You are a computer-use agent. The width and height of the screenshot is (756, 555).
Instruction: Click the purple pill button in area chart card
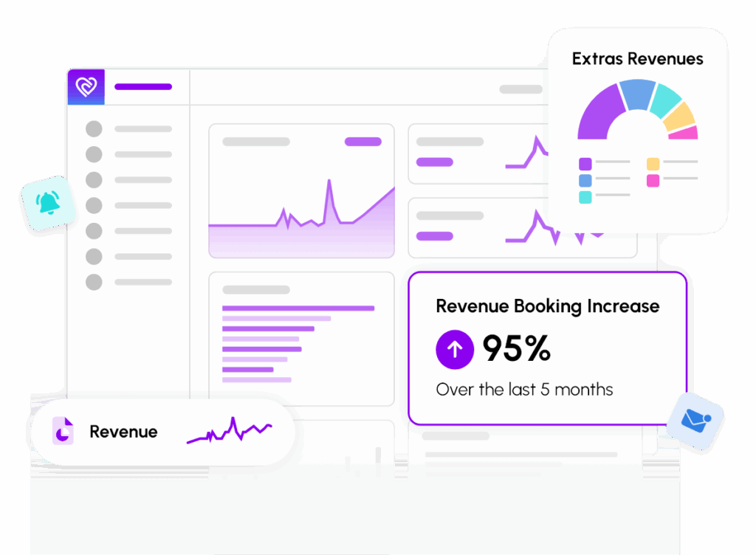pyautogui.click(x=362, y=142)
